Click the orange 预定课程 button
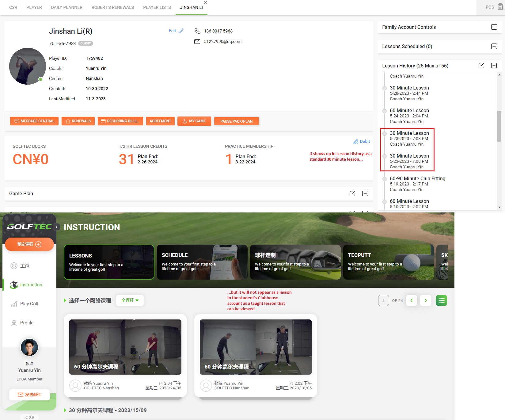Image resolution: width=505 pixels, height=420 pixels. click(x=29, y=244)
